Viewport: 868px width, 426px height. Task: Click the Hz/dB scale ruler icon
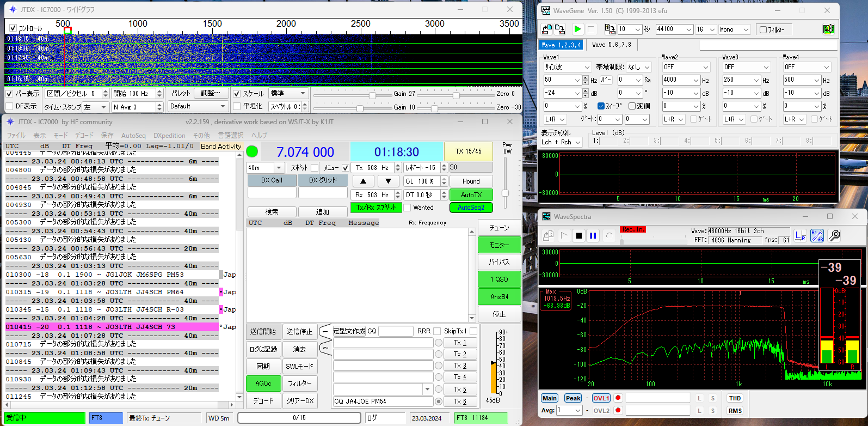817,235
